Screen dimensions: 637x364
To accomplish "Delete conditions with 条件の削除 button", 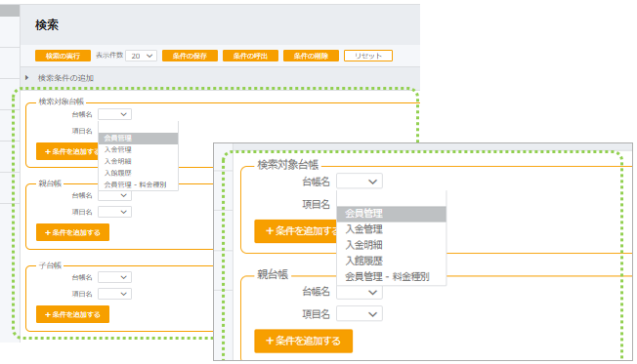I will tap(311, 56).
